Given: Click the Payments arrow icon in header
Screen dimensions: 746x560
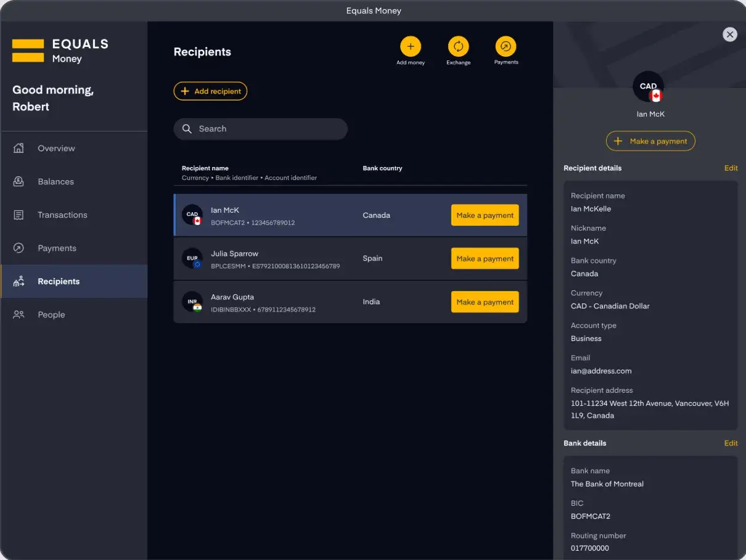Looking at the screenshot, I should [506, 47].
